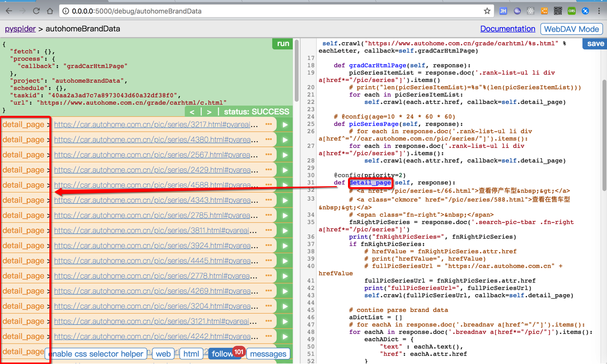Open the orange share-graph extension icon

pos(544,11)
